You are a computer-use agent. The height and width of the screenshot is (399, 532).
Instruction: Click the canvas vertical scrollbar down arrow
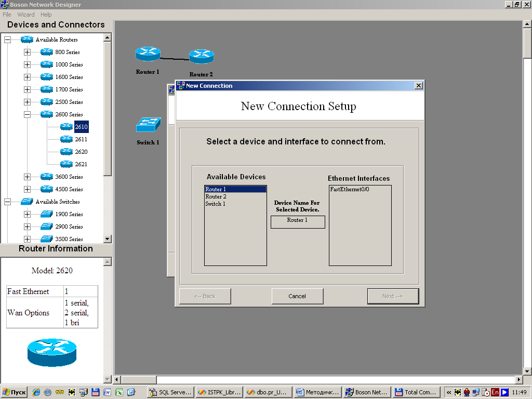pos(527,371)
